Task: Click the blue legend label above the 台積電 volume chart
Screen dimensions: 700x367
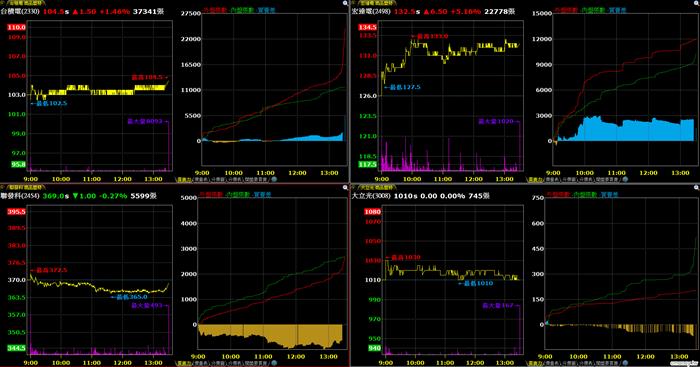Action: coord(267,9)
